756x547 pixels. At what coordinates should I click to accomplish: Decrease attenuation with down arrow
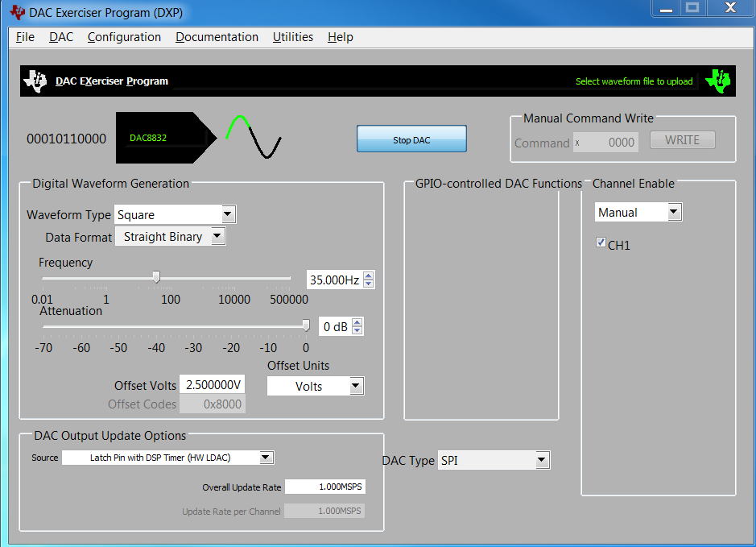357,330
